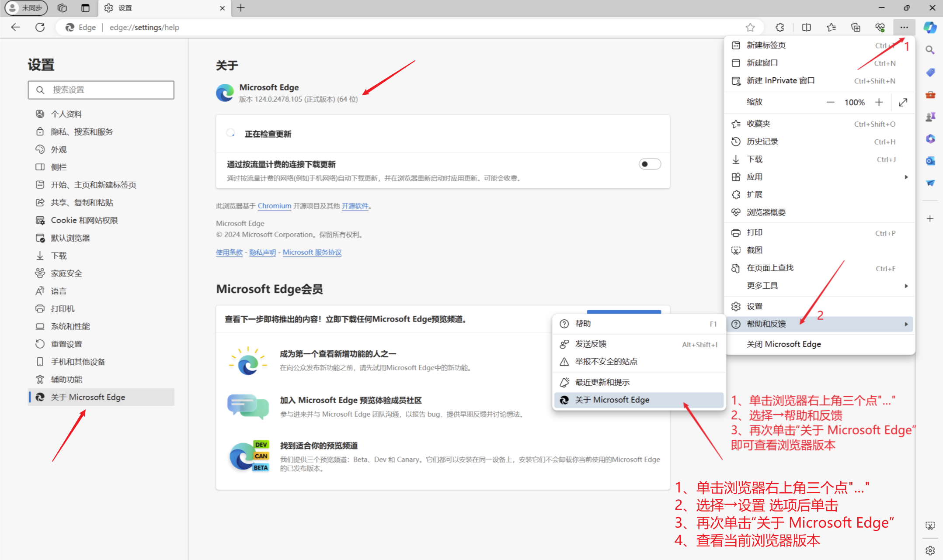
Task: Open Copilot icon in top right corner
Action: coord(930,27)
